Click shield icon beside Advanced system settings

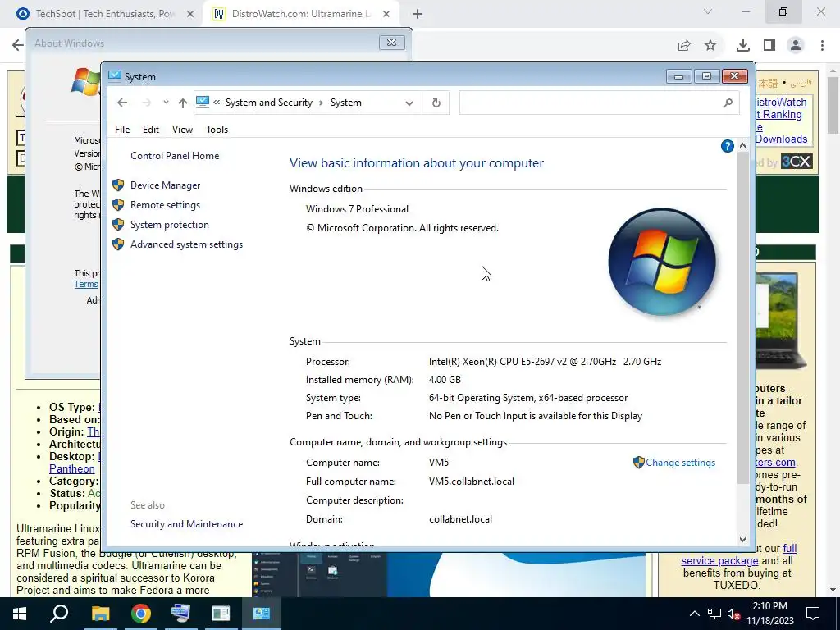118,244
